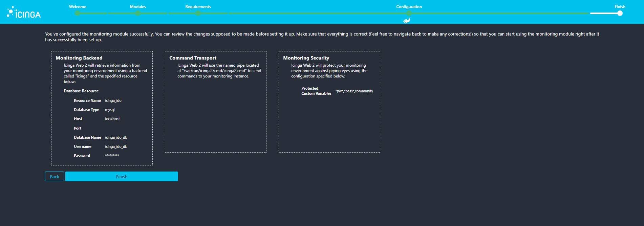The width and height of the screenshot is (644, 226).
Task: Click the Monitoring Security heading
Action: click(306, 58)
